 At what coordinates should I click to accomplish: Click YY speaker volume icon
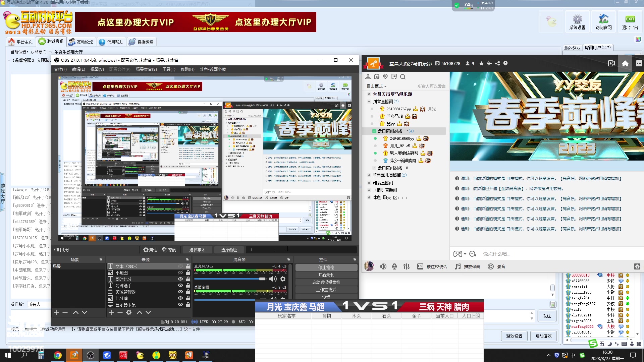pyautogui.click(x=383, y=266)
